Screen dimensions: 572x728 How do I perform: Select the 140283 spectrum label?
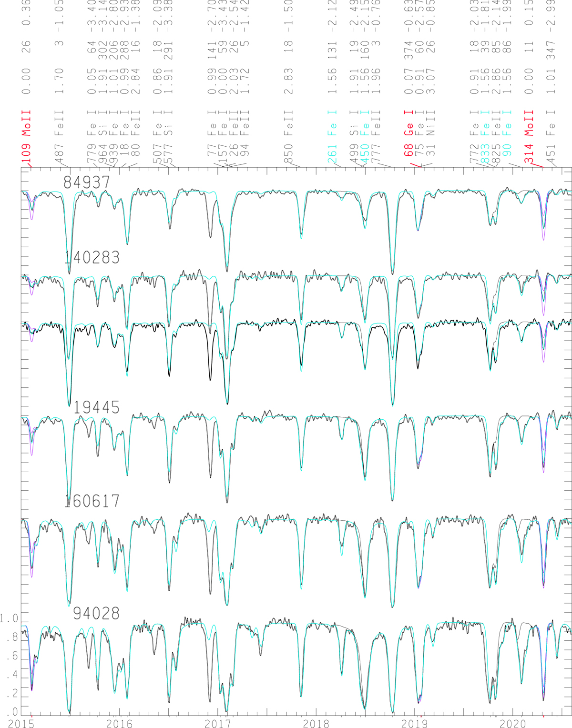tap(92, 258)
